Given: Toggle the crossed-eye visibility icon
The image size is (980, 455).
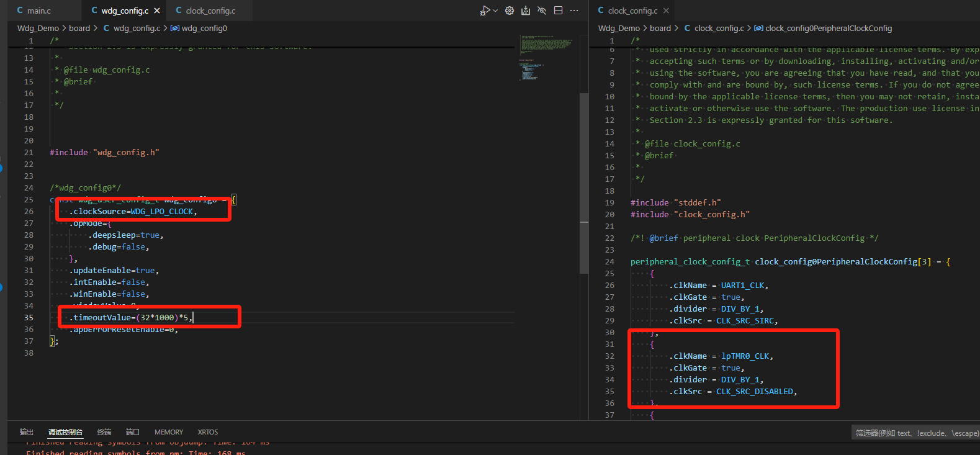Looking at the screenshot, I should point(542,11).
